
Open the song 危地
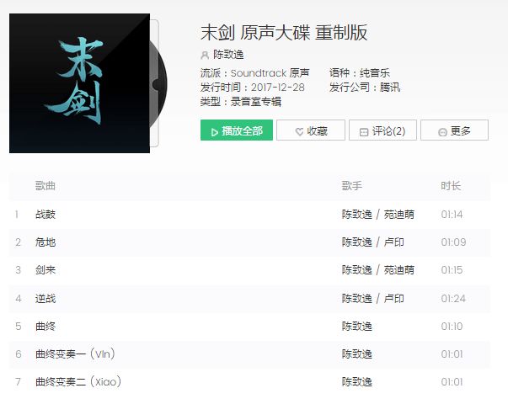click(45, 242)
